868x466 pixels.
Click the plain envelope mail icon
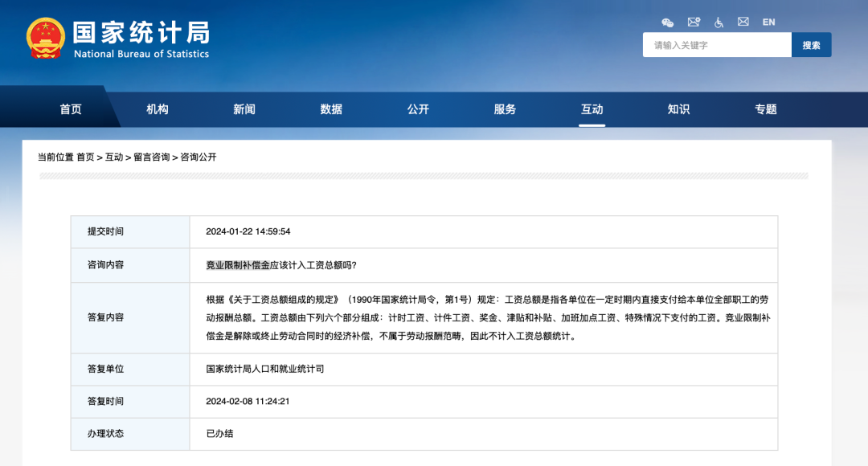(x=743, y=22)
